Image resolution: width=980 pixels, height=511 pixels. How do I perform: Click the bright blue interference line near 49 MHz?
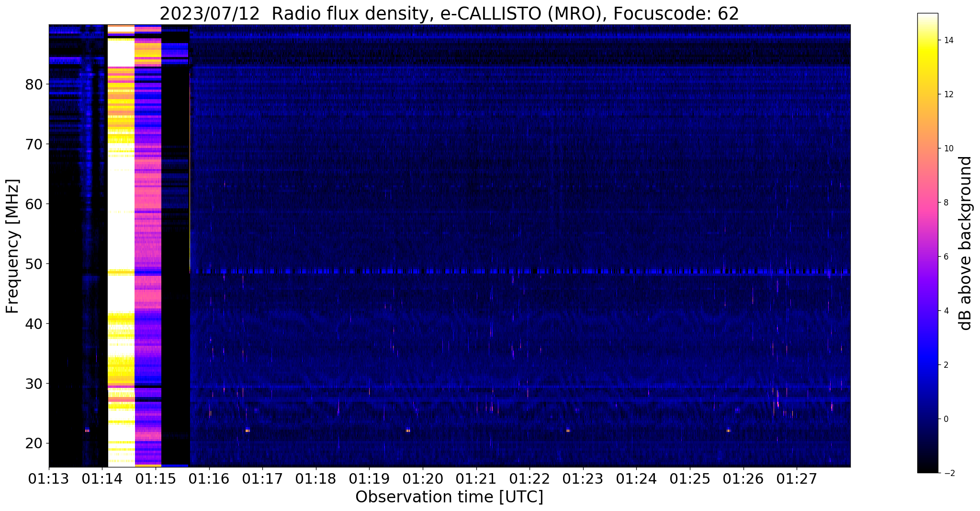(x=520, y=271)
